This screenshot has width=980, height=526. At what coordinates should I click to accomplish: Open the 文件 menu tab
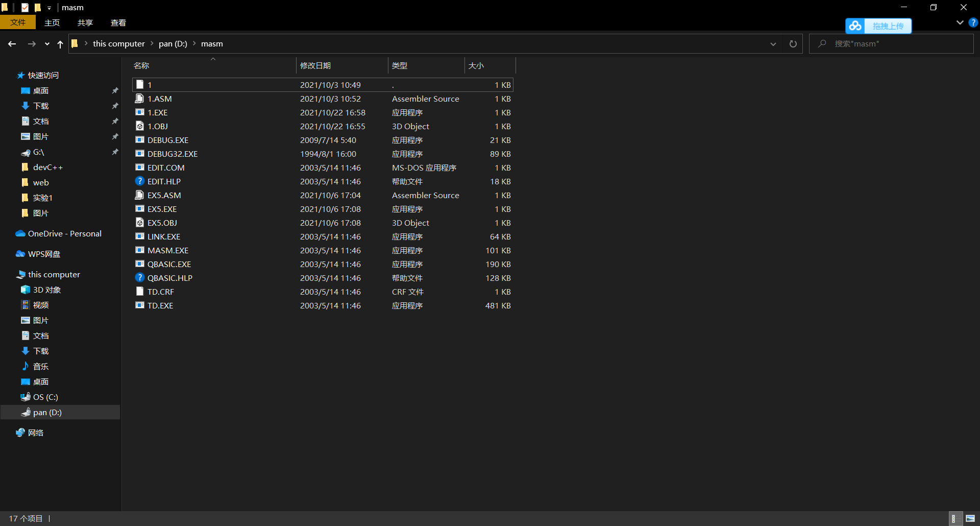tap(18, 22)
